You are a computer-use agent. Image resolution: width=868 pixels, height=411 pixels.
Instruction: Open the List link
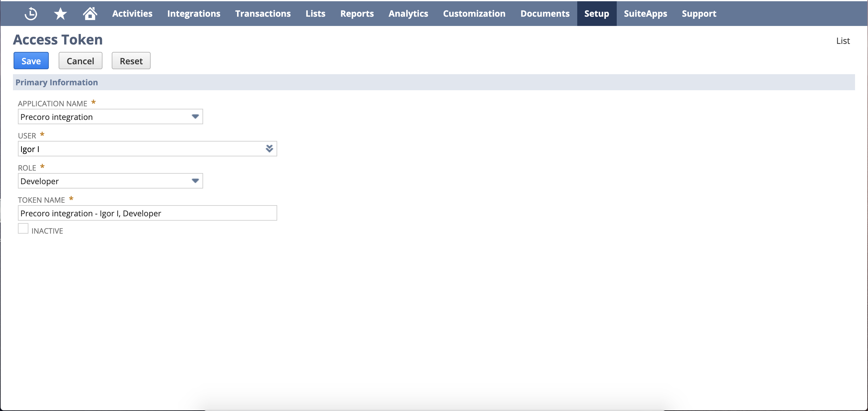coord(843,41)
